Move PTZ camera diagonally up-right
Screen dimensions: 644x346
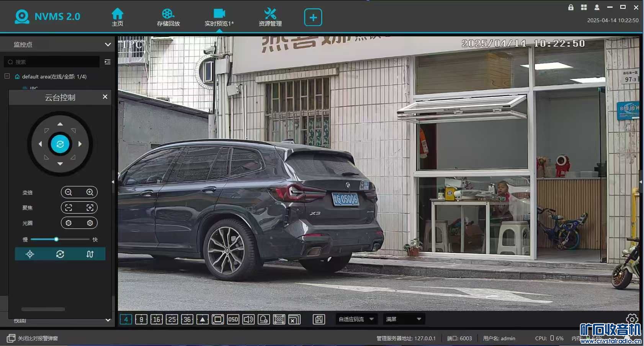74,131
